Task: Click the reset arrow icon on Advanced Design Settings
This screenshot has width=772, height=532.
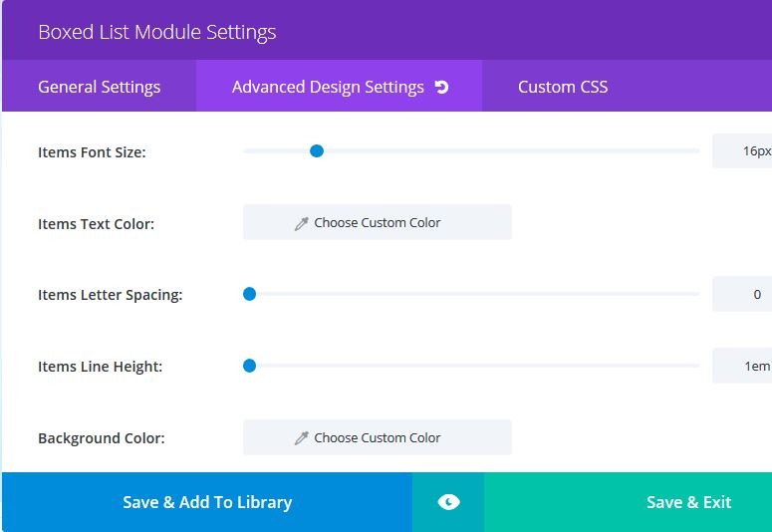Action: pyautogui.click(x=441, y=88)
